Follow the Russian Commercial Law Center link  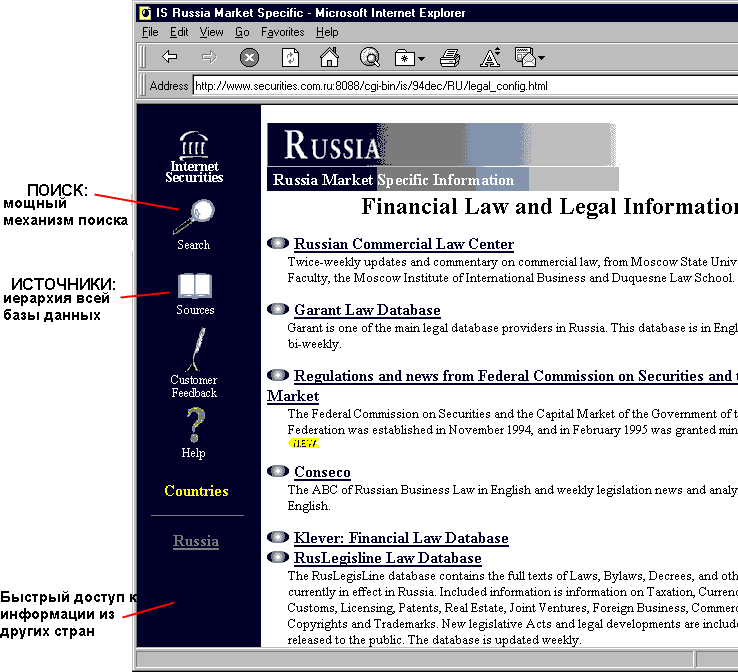coord(404,244)
